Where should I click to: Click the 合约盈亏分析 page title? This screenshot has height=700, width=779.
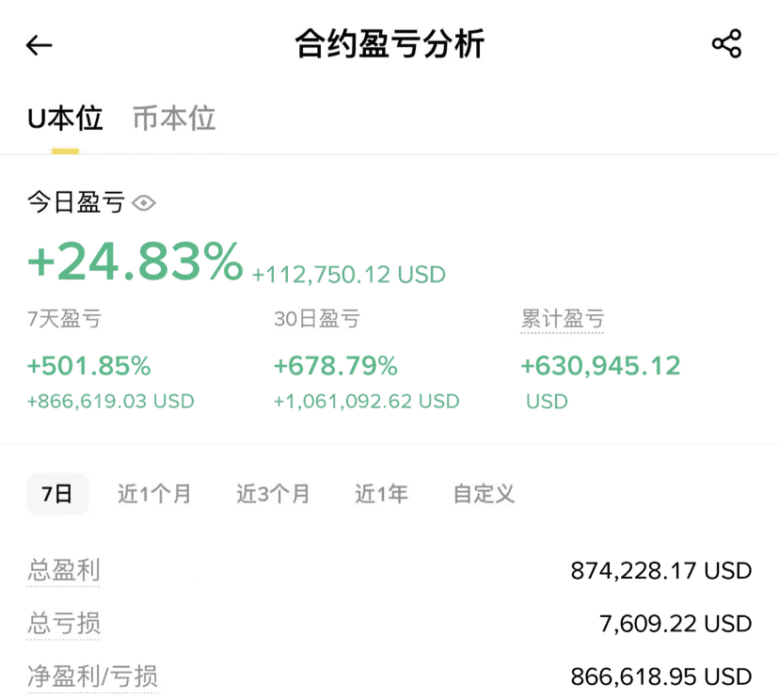pyautogui.click(x=389, y=43)
